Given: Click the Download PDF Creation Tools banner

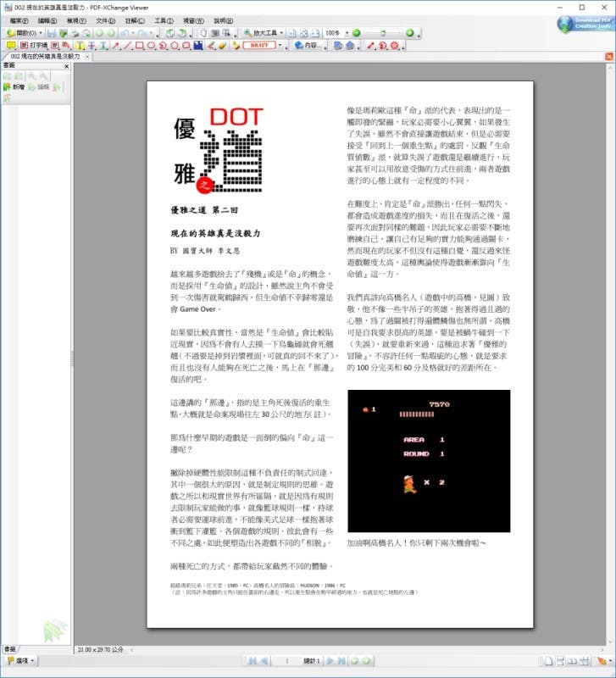Looking at the screenshot, I should (585, 24).
